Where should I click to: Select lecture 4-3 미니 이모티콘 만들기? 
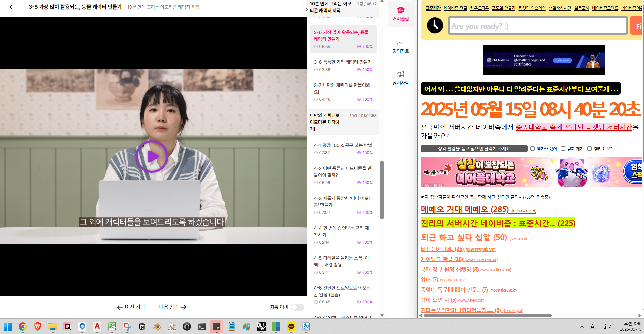click(343, 205)
